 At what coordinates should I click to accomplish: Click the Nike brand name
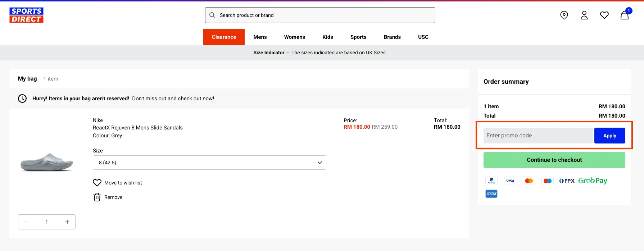(98, 120)
